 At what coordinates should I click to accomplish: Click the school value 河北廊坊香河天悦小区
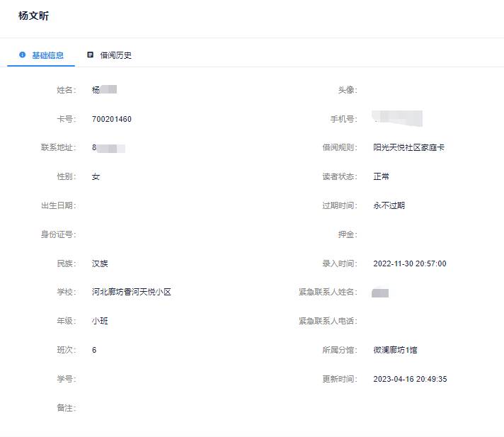(x=131, y=293)
